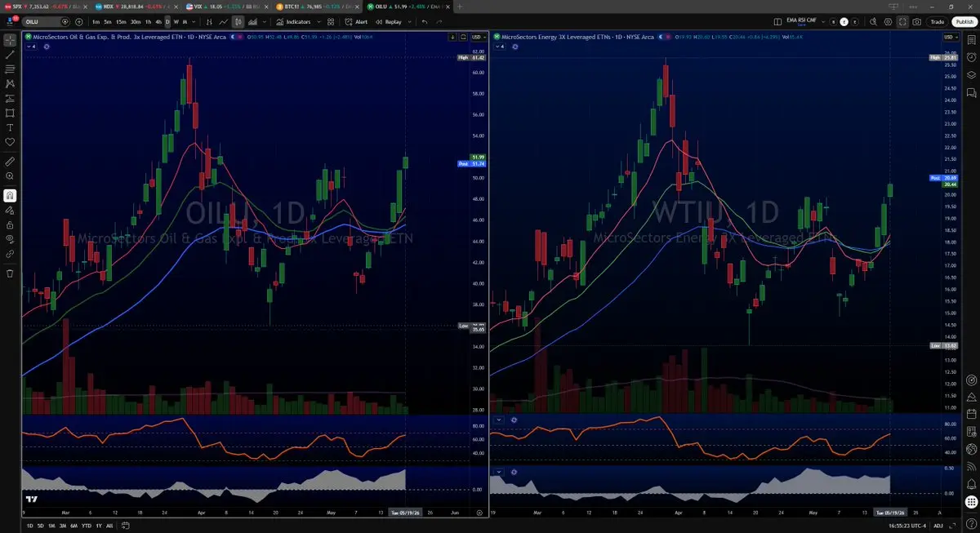
Task: Start bar Replay mode
Action: click(x=389, y=22)
